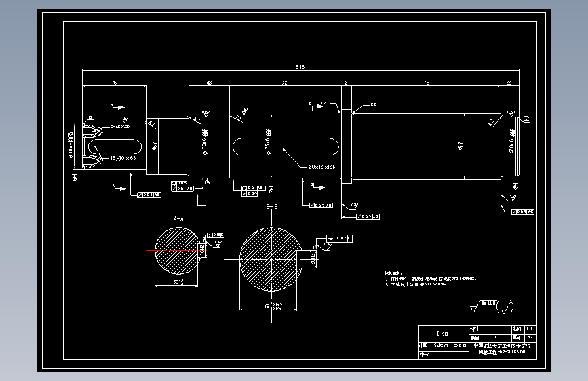The image size is (588, 381).
Task: Click the overall length dimension 516
Action: (300, 67)
